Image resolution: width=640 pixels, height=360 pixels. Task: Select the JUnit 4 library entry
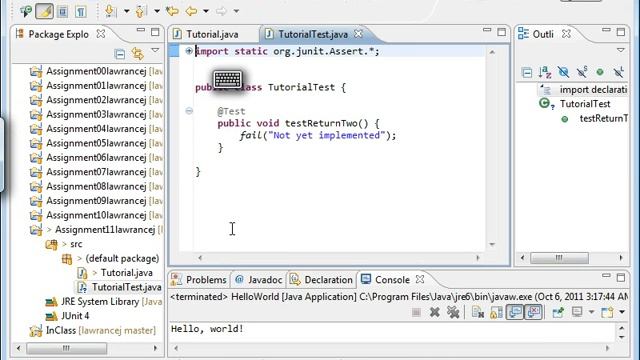(67, 316)
